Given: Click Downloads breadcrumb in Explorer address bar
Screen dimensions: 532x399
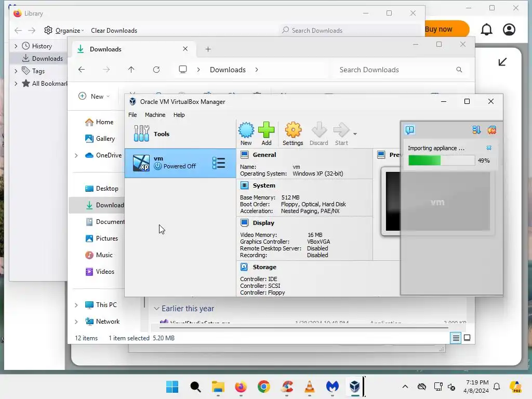Looking at the screenshot, I should [x=228, y=70].
